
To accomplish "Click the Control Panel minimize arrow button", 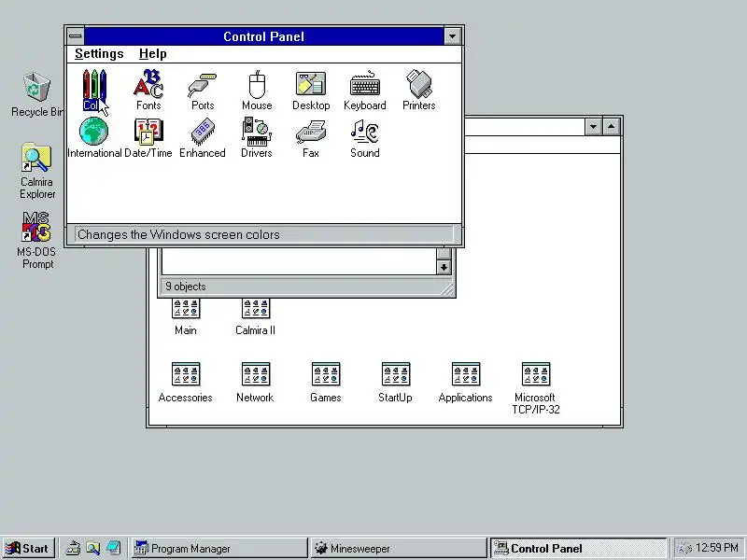I will point(452,36).
